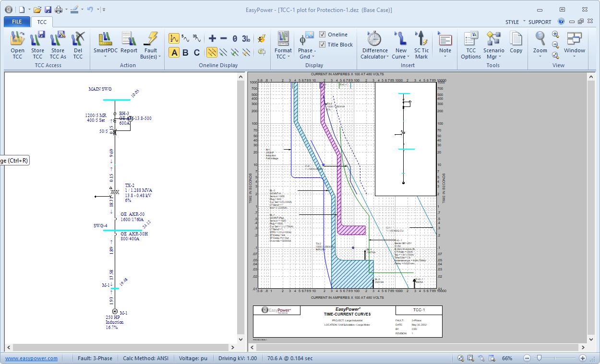Click the zoom out magnifier in View group
This screenshot has height=364, width=600.
(555, 45)
